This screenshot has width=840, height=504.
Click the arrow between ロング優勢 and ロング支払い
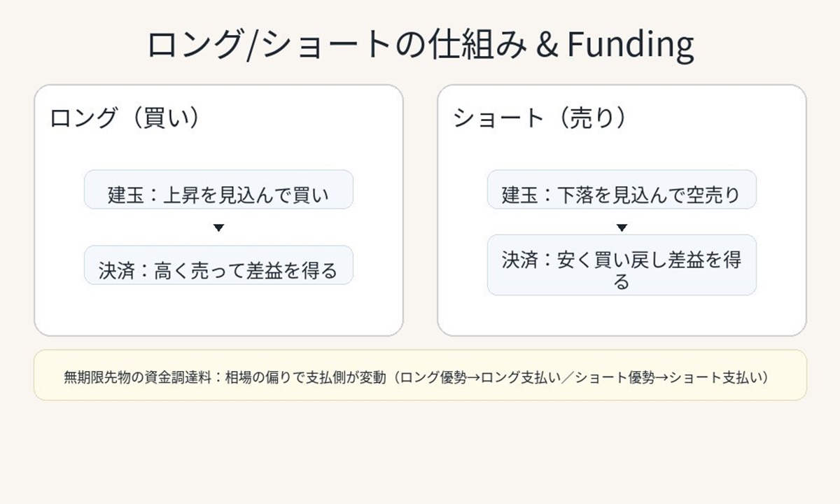tap(472, 377)
